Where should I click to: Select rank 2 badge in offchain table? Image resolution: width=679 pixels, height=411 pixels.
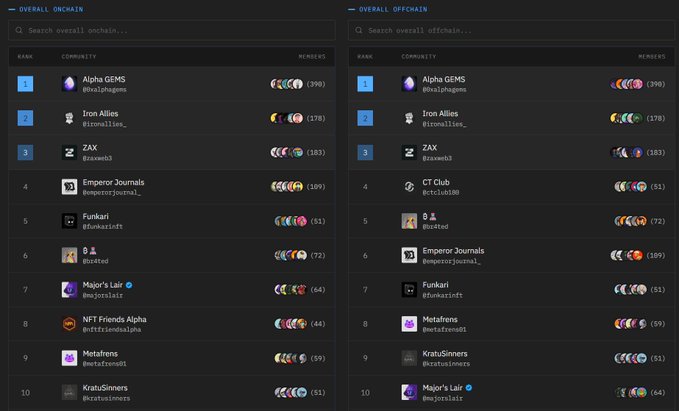[x=365, y=118]
